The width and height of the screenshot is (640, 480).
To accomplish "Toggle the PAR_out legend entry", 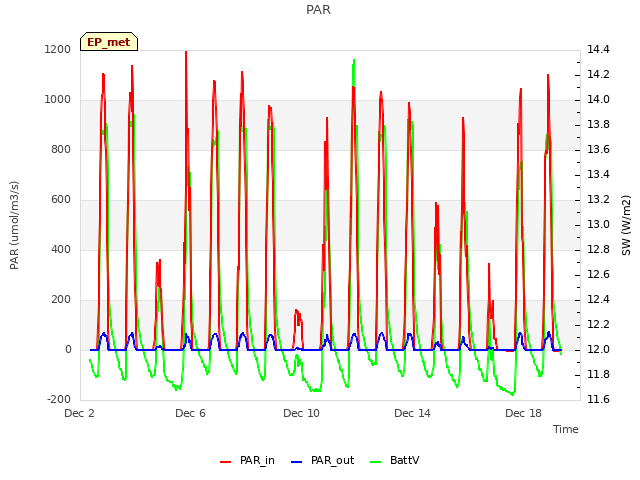I will (x=322, y=460).
